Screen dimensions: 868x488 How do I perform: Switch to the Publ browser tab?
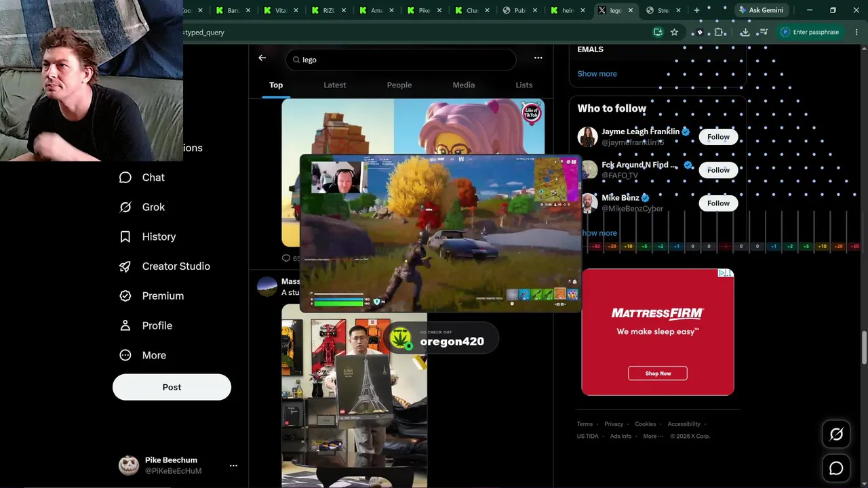point(519,10)
